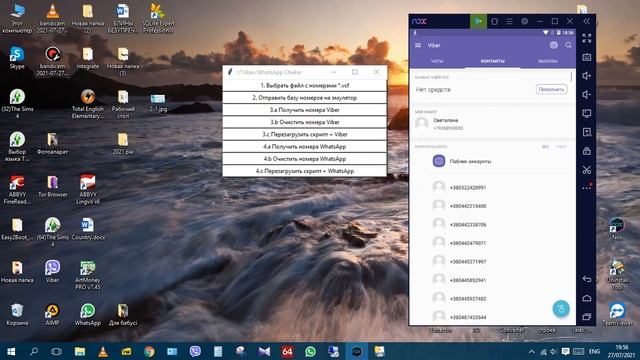Click '2. Отправить базу номеров на эмулятор'
This screenshot has height=360, width=640.
[304, 98]
